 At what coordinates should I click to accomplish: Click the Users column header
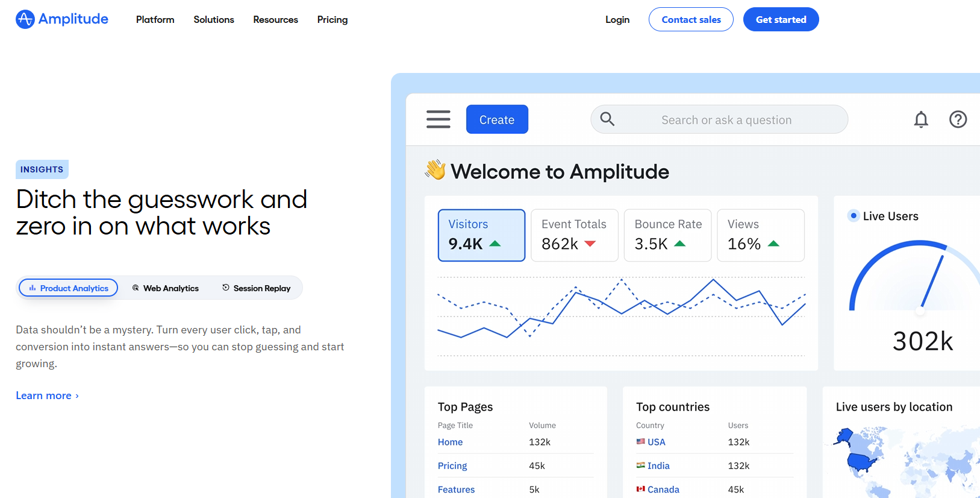[x=738, y=425]
